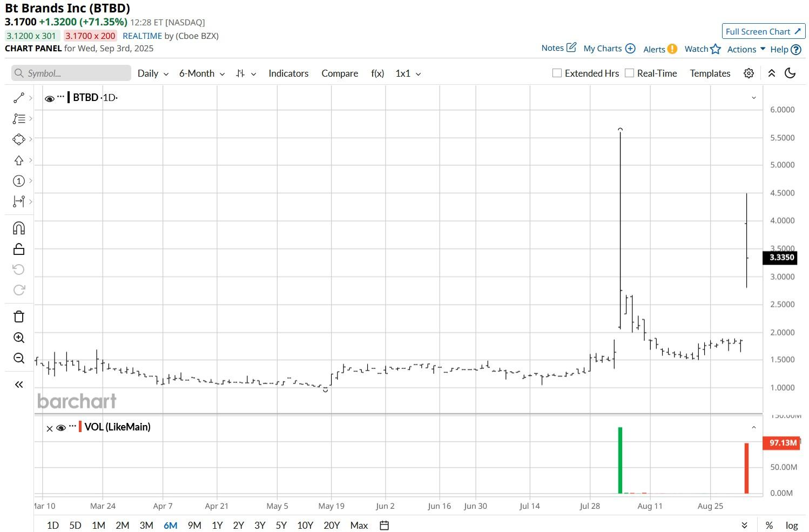Open My Charts link
809x532 pixels.
(603, 49)
